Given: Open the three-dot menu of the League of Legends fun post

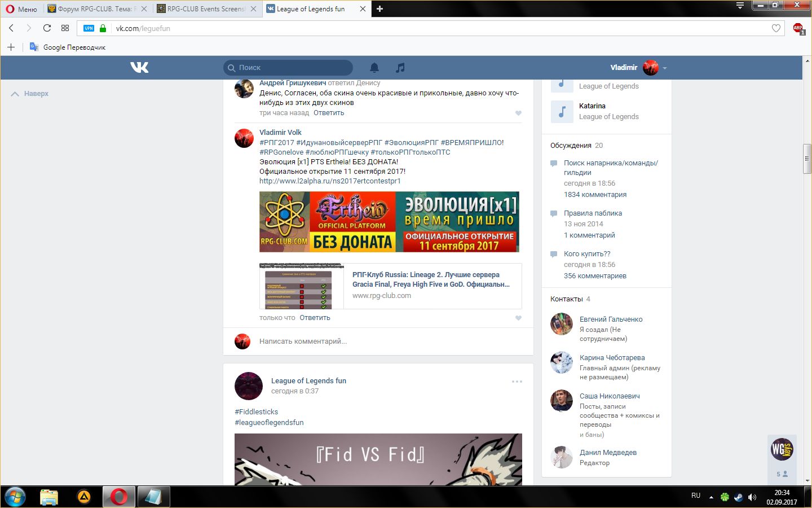Looking at the screenshot, I should tap(517, 382).
